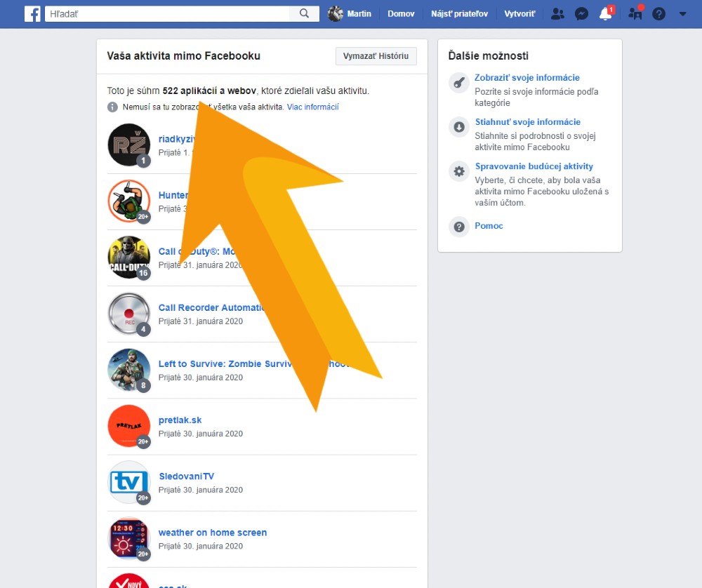This screenshot has height=588, width=702.
Task: Click the question icon beside Pomoc
Action: click(x=459, y=227)
